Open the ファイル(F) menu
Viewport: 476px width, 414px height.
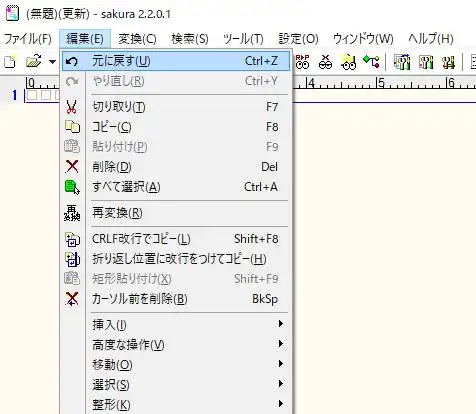click(x=28, y=39)
